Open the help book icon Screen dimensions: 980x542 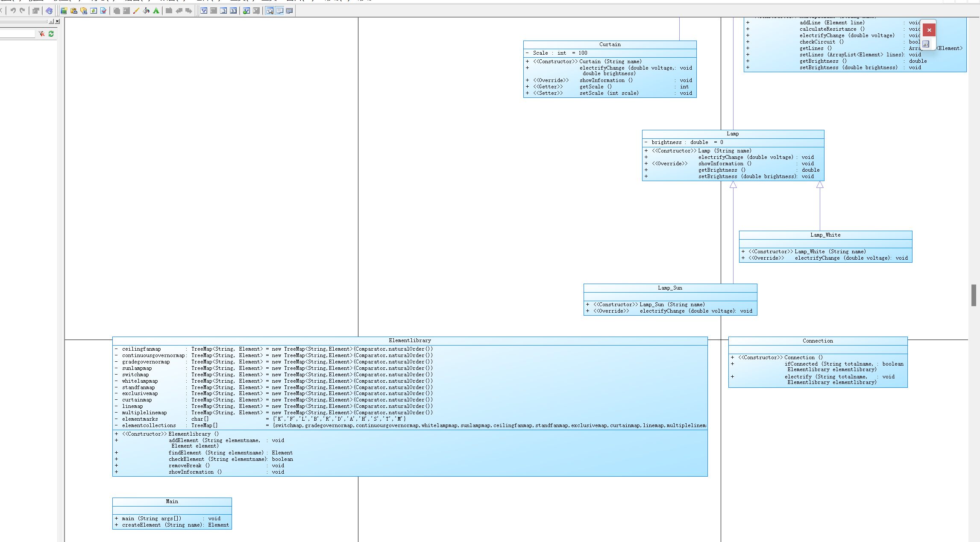pyautogui.click(x=49, y=11)
